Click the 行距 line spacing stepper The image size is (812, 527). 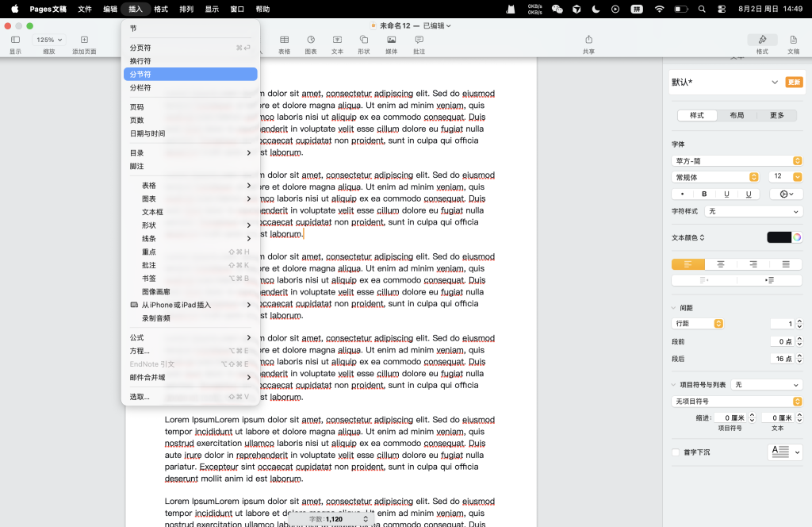pyautogui.click(x=799, y=323)
